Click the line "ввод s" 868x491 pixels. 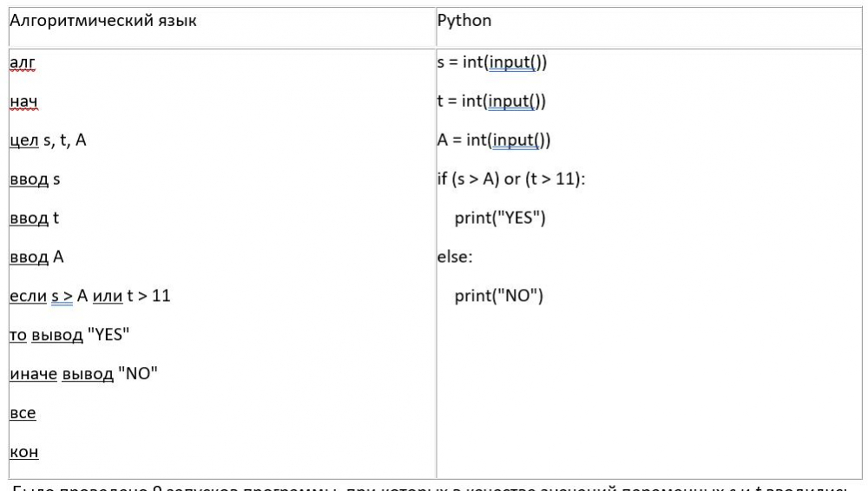[x=35, y=179]
